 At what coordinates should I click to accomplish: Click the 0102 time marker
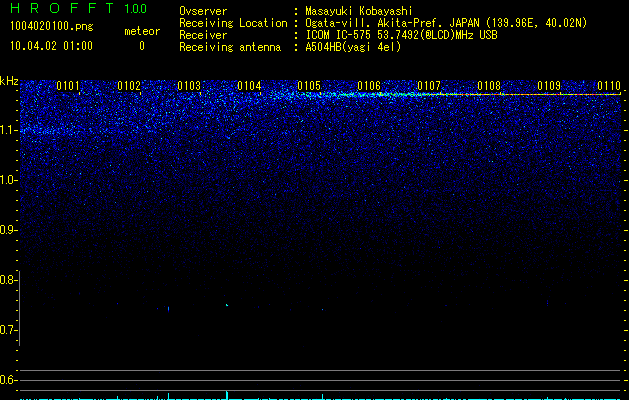[x=129, y=86]
